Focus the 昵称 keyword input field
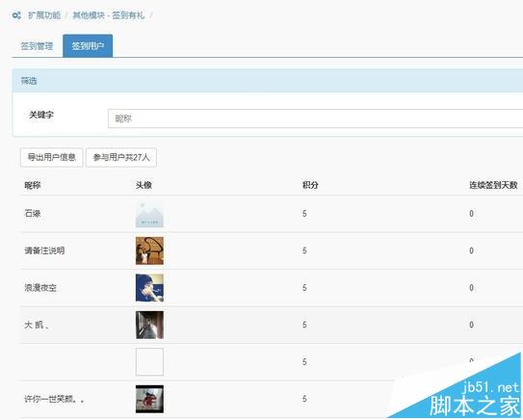 click(x=316, y=118)
